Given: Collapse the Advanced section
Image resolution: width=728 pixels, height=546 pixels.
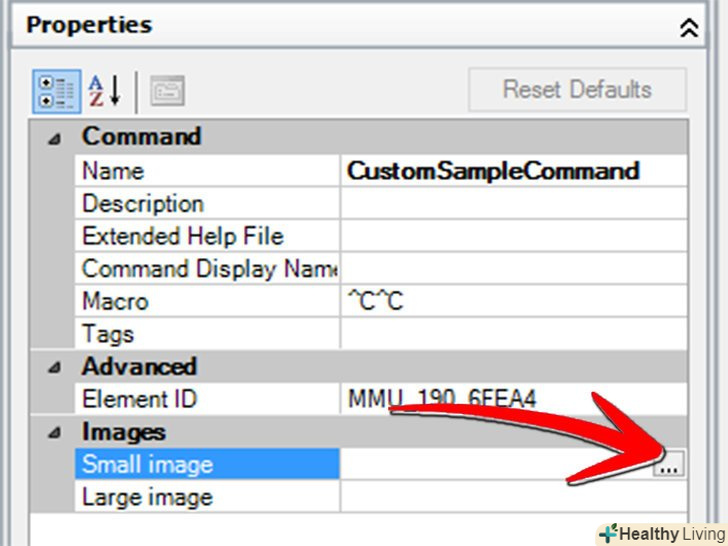Looking at the screenshot, I should tap(55, 368).
